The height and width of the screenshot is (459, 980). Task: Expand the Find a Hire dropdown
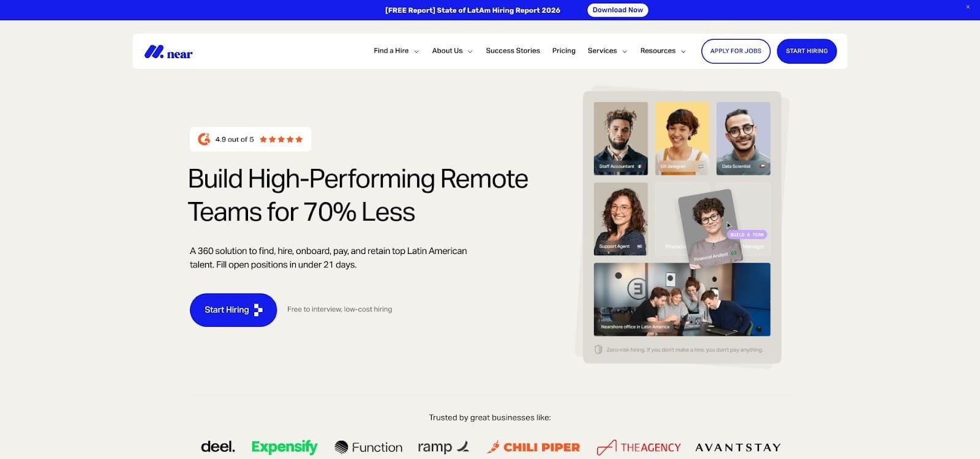(396, 51)
